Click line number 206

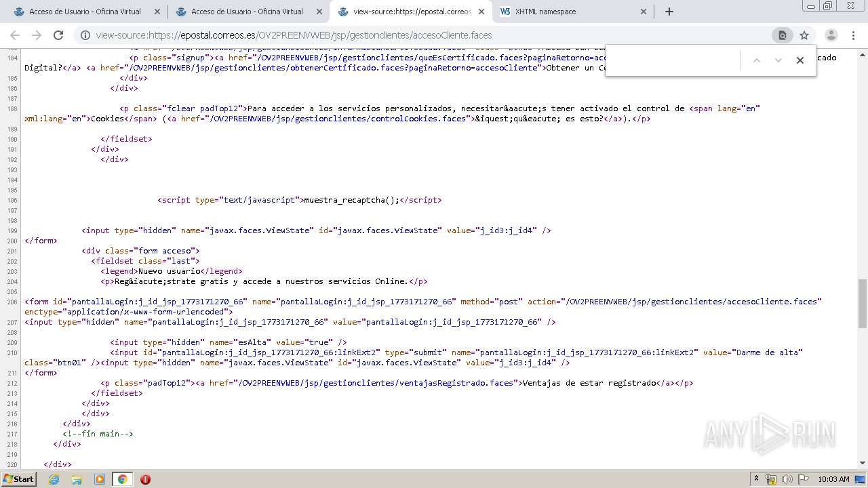(x=12, y=302)
